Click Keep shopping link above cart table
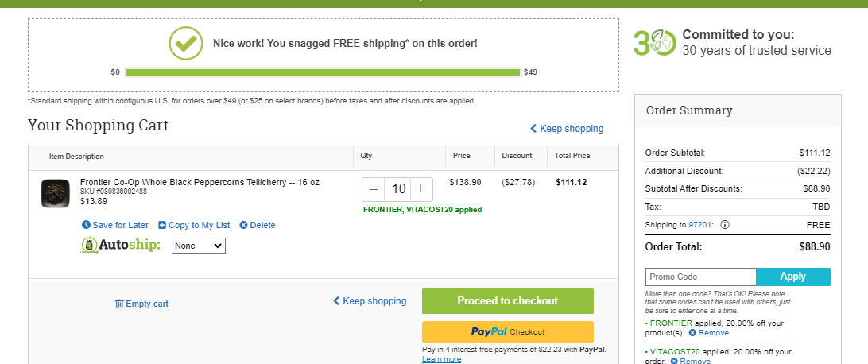 pos(567,128)
